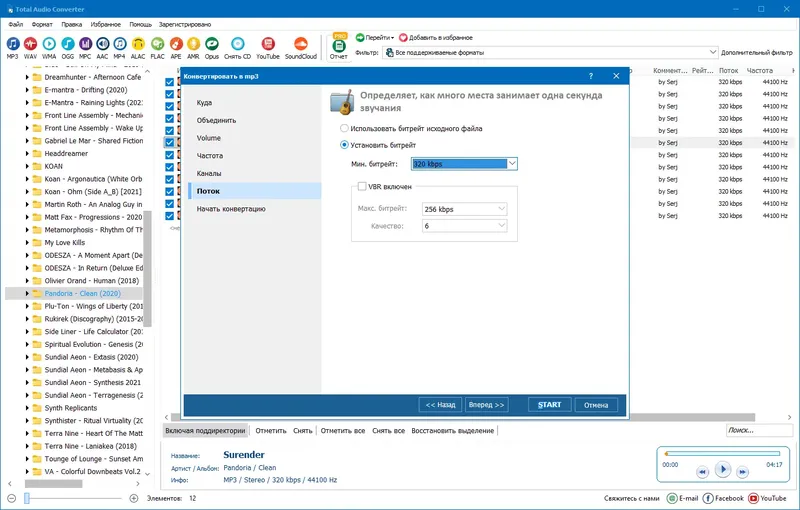Open the Файл menu
The height and width of the screenshot is (510, 800).
[16, 24]
